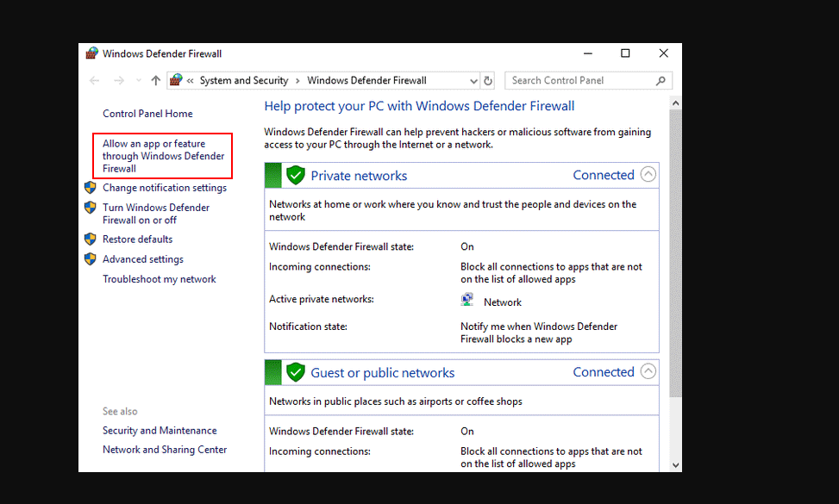Go up one level with Up arrow
This screenshot has height=504, width=839.
pos(156,81)
